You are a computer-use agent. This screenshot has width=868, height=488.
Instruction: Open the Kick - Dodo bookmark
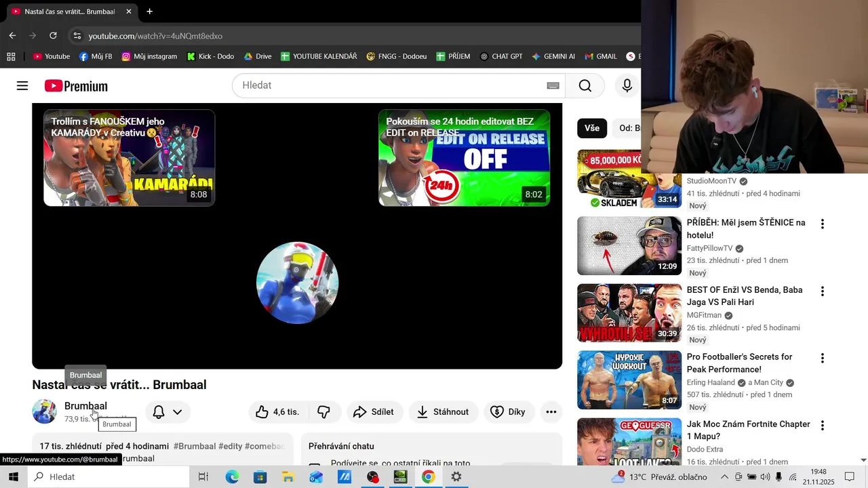210,56
